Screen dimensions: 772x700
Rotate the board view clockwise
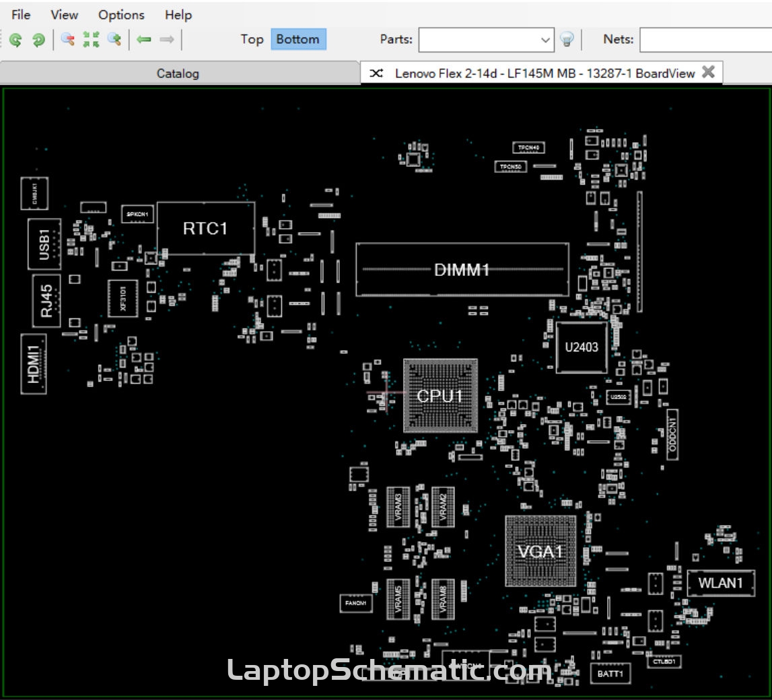click(38, 40)
